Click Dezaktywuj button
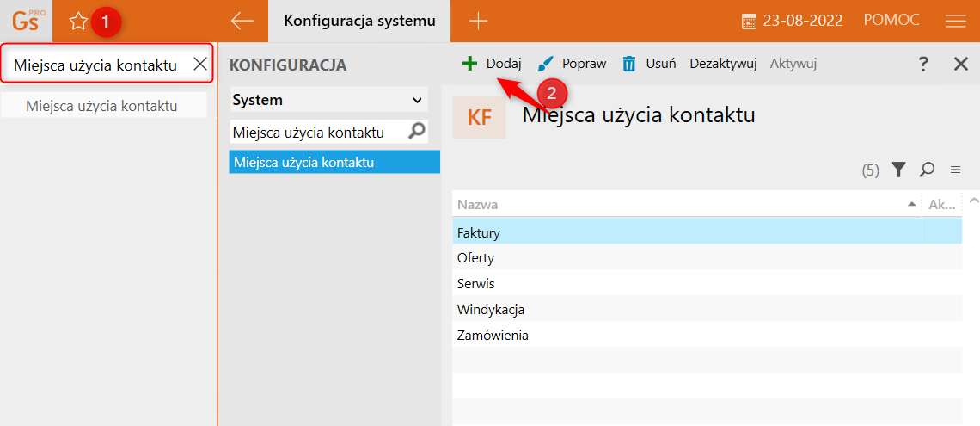This screenshot has width=980, height=426. point(724,64)
